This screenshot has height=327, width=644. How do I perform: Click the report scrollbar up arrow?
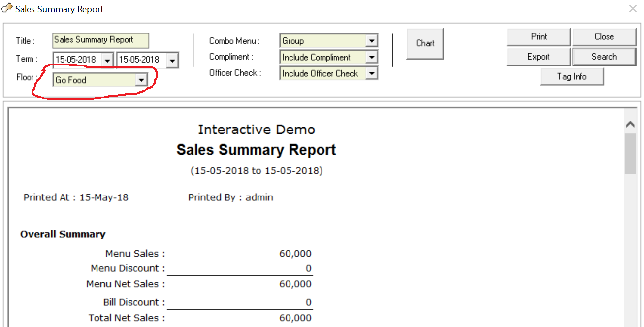630,125
